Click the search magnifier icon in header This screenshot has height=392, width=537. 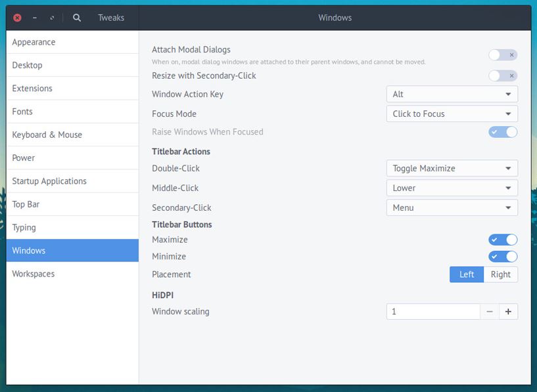77,18
